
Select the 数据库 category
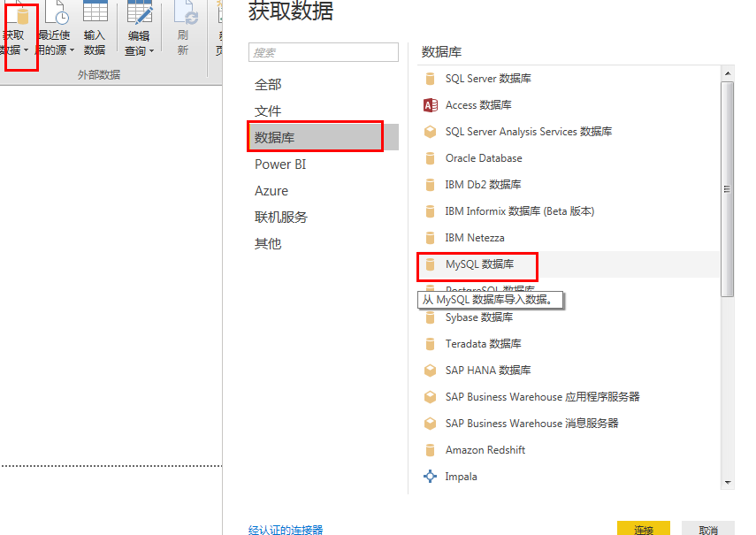point(324,138)
